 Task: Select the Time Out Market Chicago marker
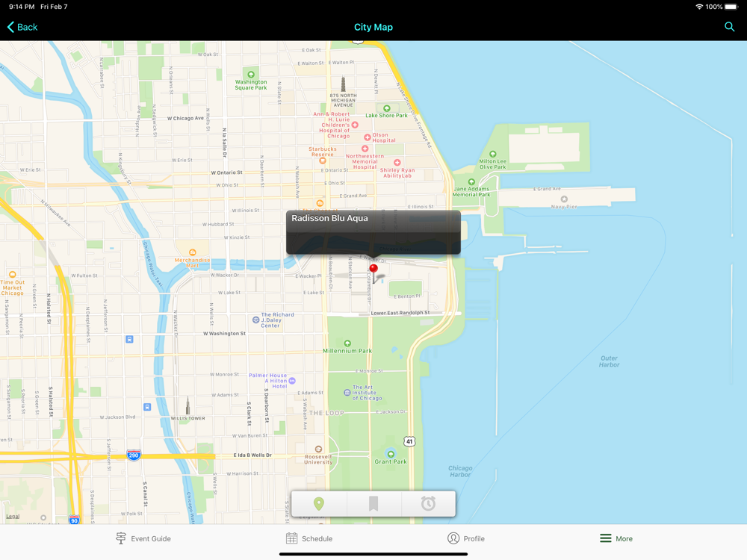13,274
